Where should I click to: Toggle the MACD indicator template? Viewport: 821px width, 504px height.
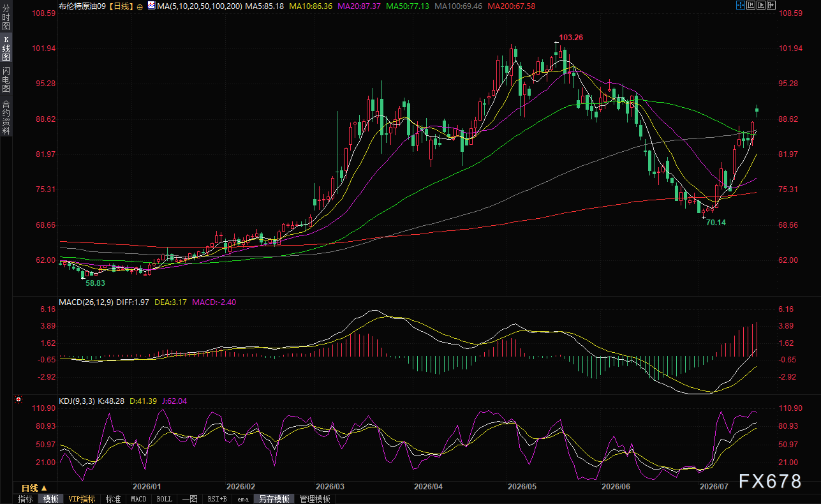pos(138,499)
